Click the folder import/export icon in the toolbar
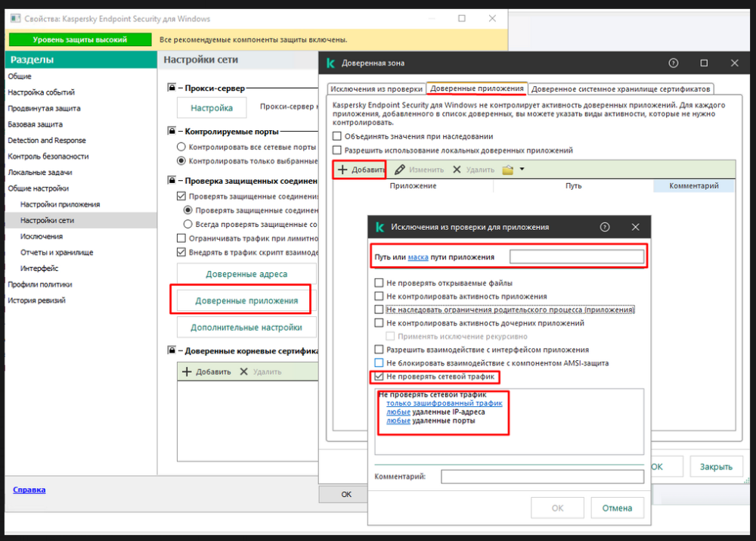The height and width of the screenshot is (541, 756). pyautogui.click(x=508, y=169)
